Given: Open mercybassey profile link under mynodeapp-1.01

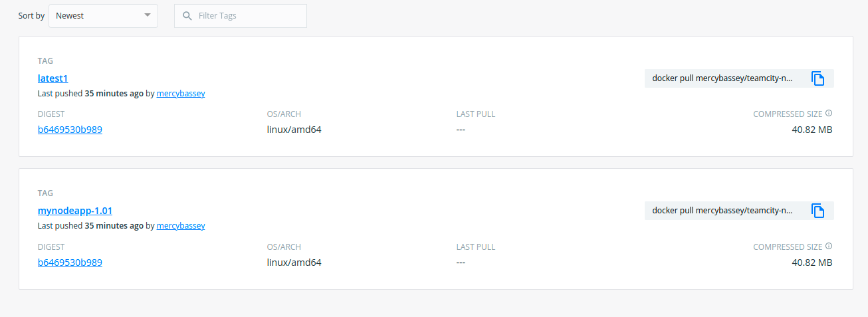Looking at the screenshot, I should 181,226.
